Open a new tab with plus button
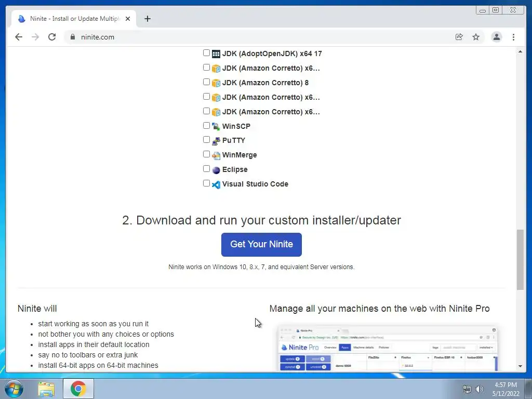The image size is (532, 399). tap(147, 19)
